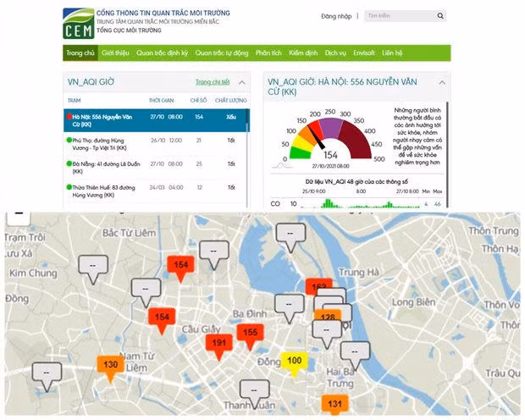Screen dimensions: 525x420
Task: Click the 191 AQI map marker
Action: [x=218, y=343]
